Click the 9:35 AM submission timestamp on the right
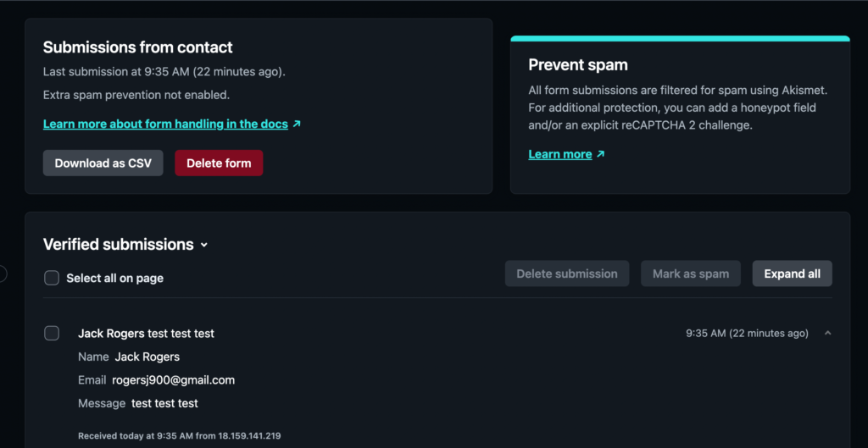This screenshot has width=868, height=448. [747, 334]
